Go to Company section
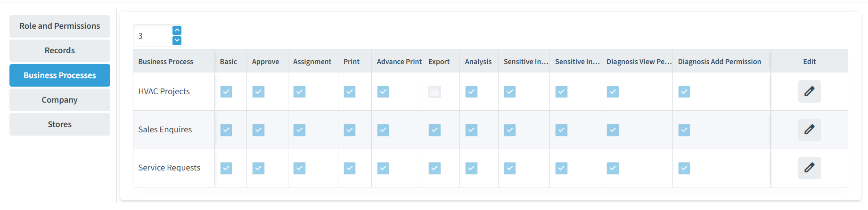Image resolution: width=868 pixels, height=210 pixels. click(x=60, y=100)
